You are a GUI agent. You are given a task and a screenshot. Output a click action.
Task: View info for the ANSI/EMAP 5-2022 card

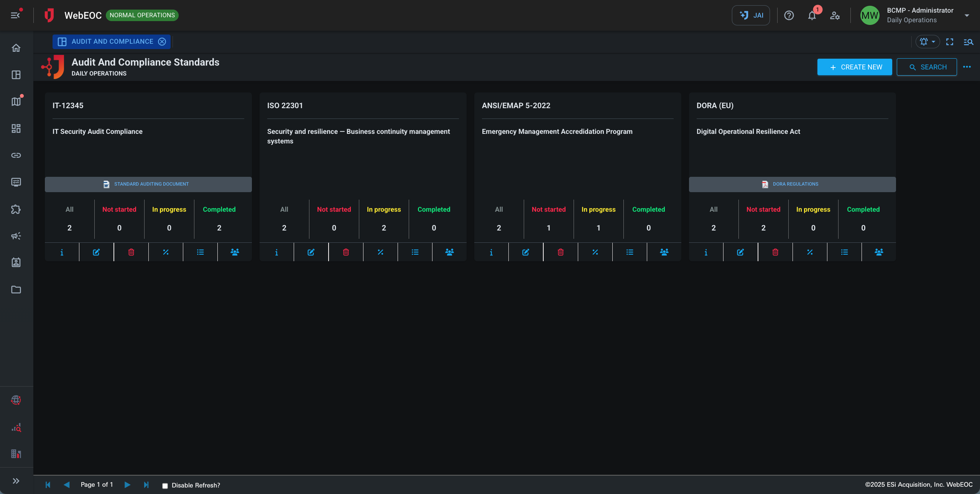(x=491, y=252)
